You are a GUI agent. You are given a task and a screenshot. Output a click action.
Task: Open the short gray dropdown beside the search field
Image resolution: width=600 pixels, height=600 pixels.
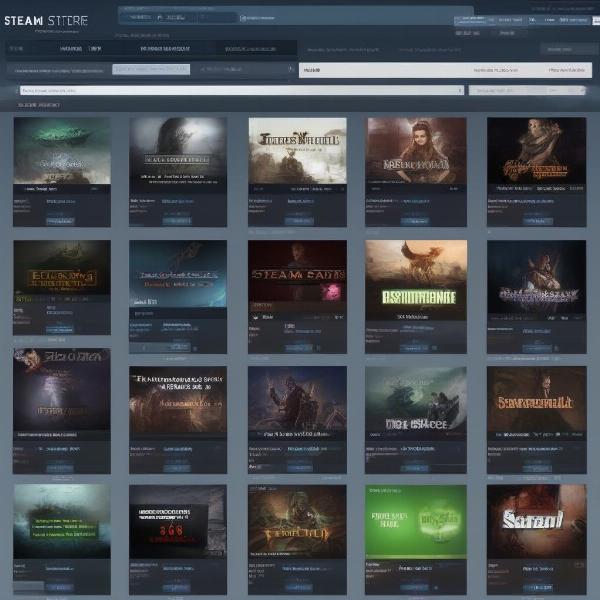click(527, 90)
